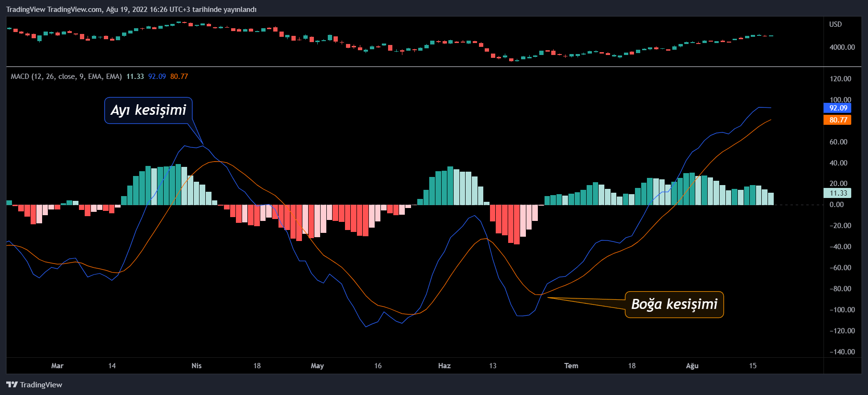
Task: Click the orange 80.77 badge on the price axis
Action: click(x=837, y=120)
